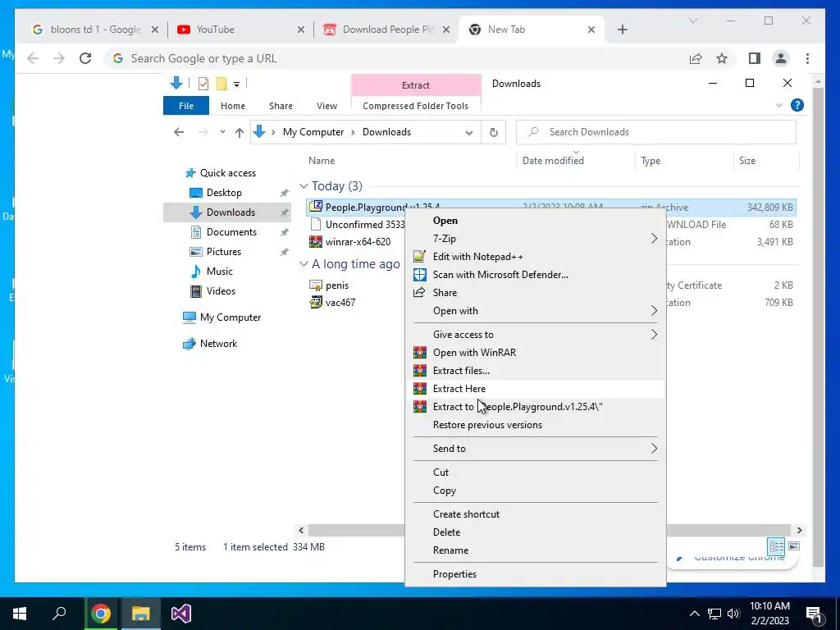Unpin Desktop from Quick access
The image size is (840, 630).
284,193
